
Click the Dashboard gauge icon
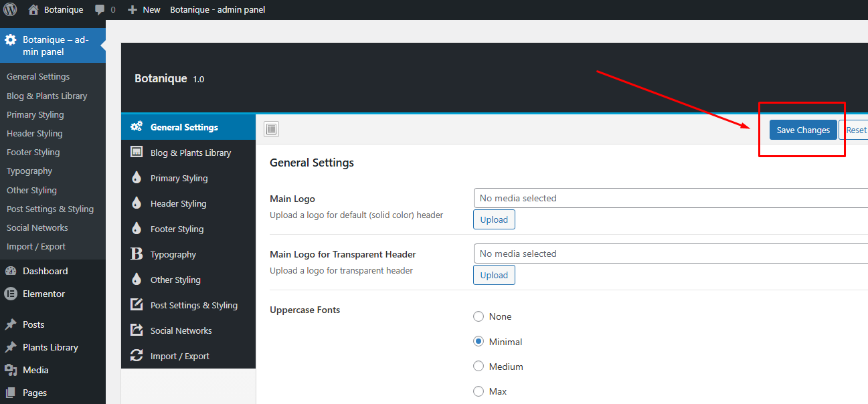(11, 271)
